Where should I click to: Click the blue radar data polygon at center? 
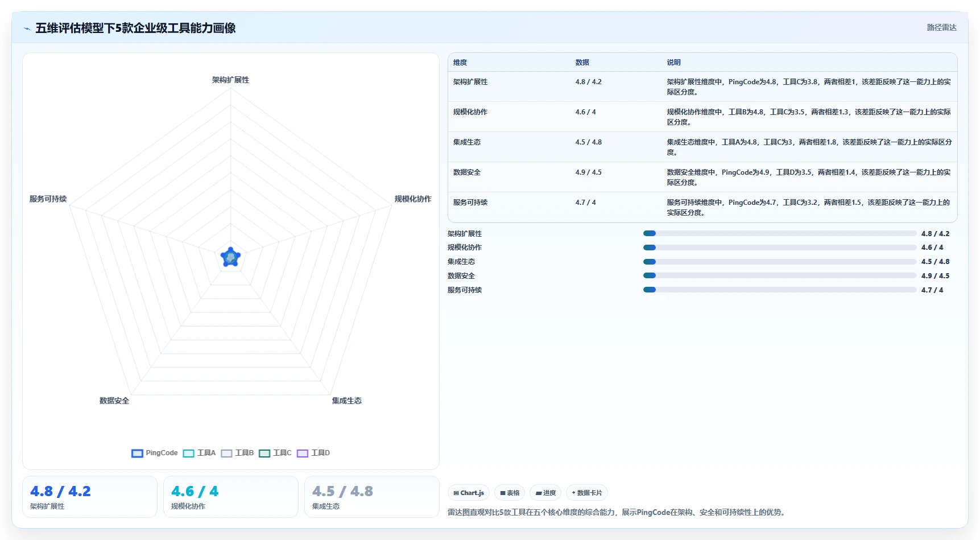pos(230,258)
